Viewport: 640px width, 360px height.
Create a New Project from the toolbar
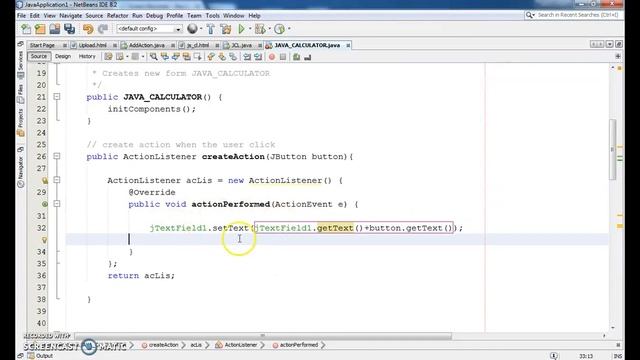coord(40,29)
